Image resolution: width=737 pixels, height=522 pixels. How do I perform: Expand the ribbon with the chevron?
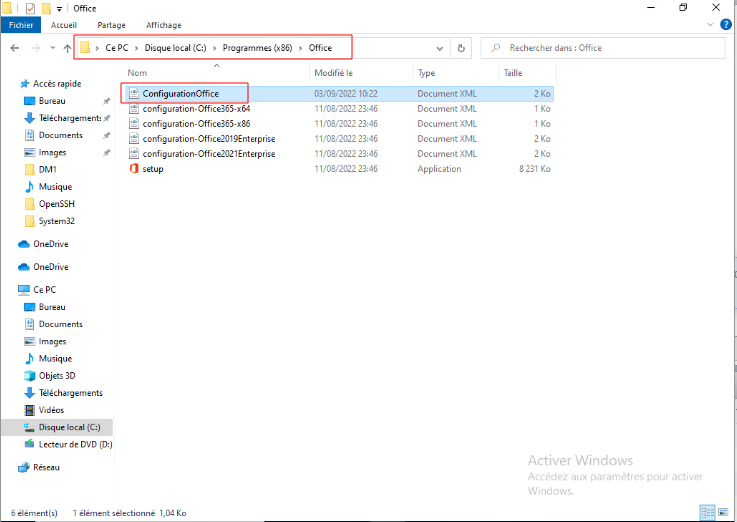point(712,25)
